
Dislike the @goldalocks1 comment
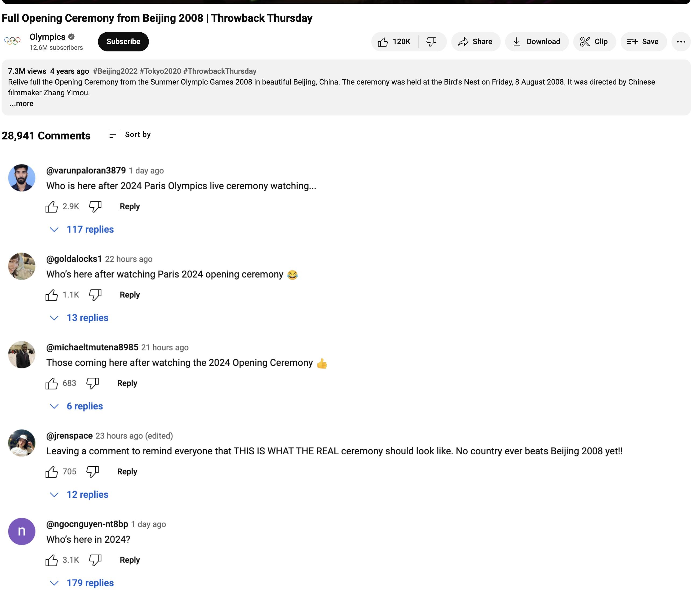95,295
